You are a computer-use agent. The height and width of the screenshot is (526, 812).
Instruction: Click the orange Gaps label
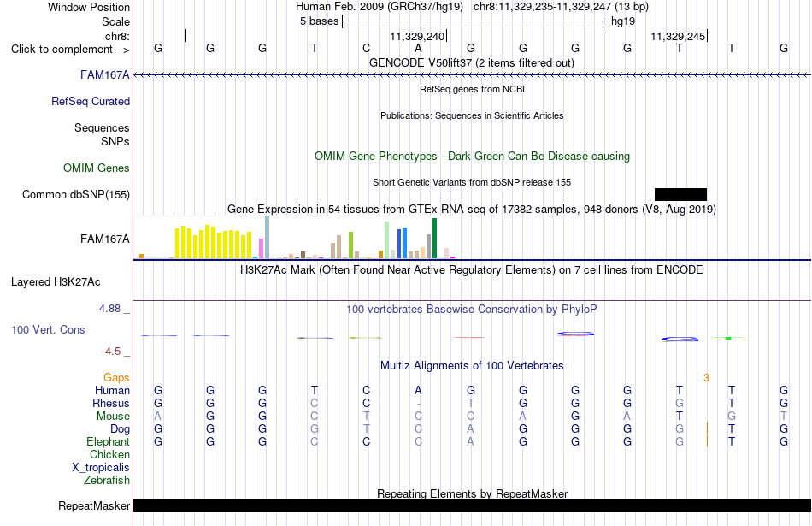tap(116, 378)
